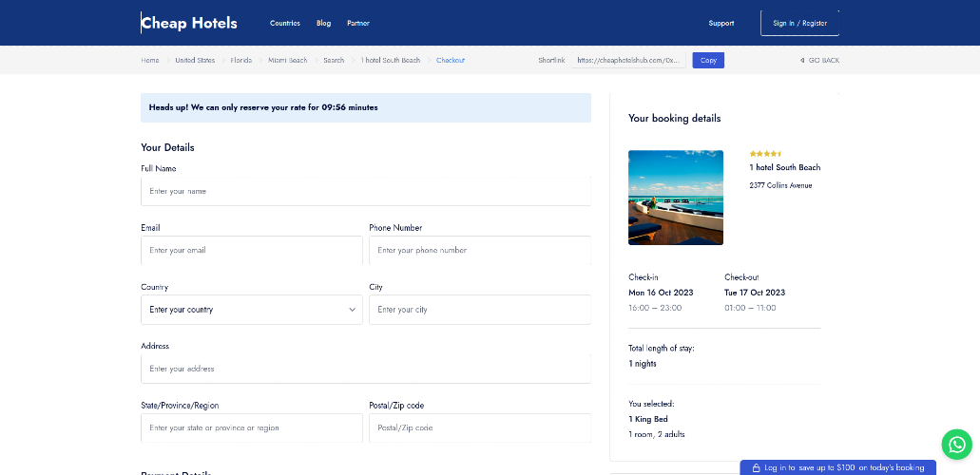Open the United States breadcrumb

click(x=195, y=61)
